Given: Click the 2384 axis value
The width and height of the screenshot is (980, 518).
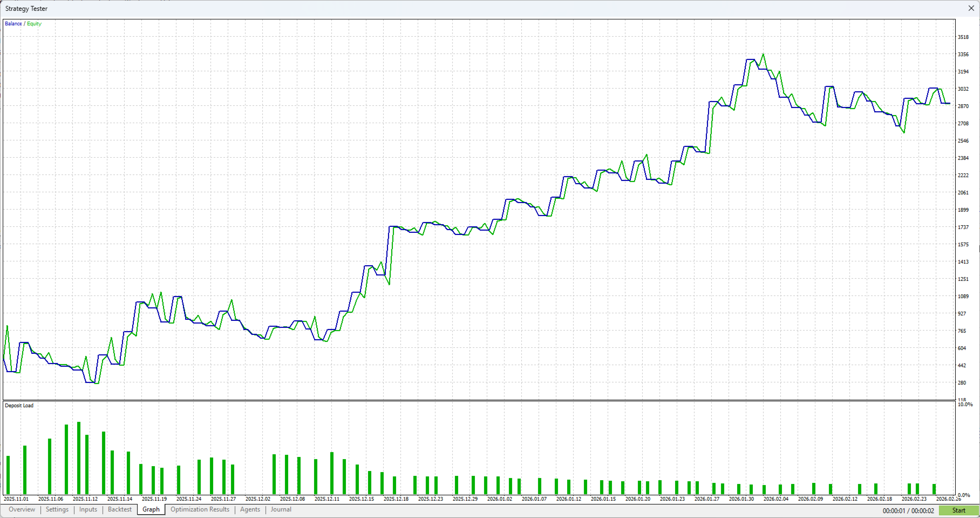Looking at the screenshot, I should click(963, 158).
